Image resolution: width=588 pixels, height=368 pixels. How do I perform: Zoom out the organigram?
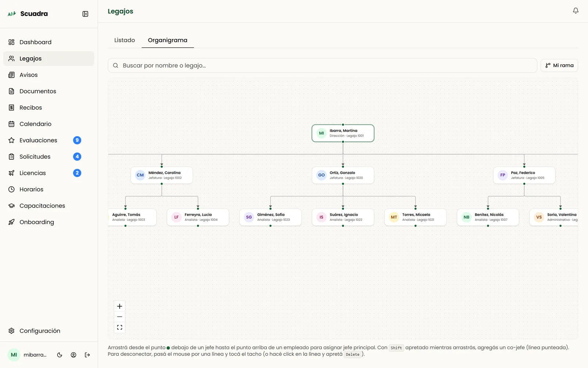pyautogui.click(x=119, y=316)
